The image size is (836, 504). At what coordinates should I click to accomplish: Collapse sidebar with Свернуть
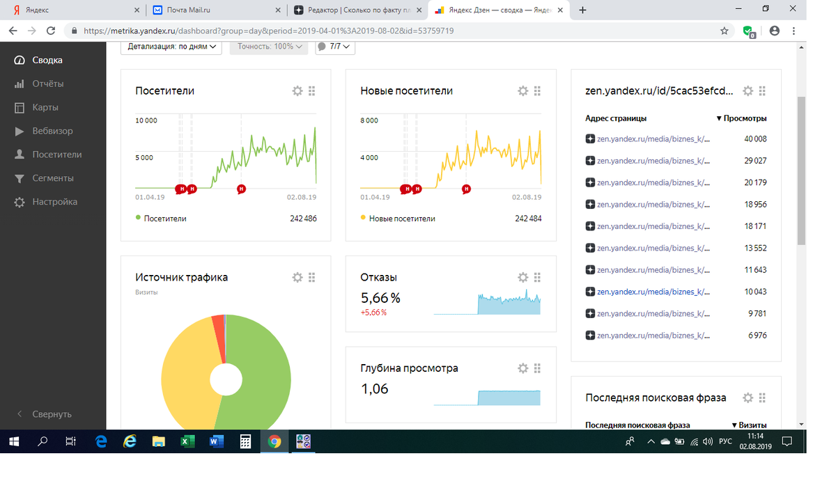point(53,414)
